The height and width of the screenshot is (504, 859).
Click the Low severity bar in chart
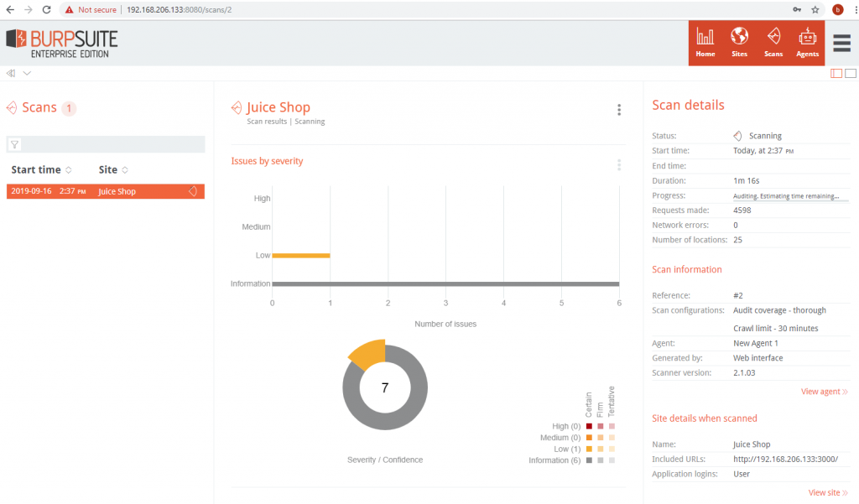tap(301, 255)
